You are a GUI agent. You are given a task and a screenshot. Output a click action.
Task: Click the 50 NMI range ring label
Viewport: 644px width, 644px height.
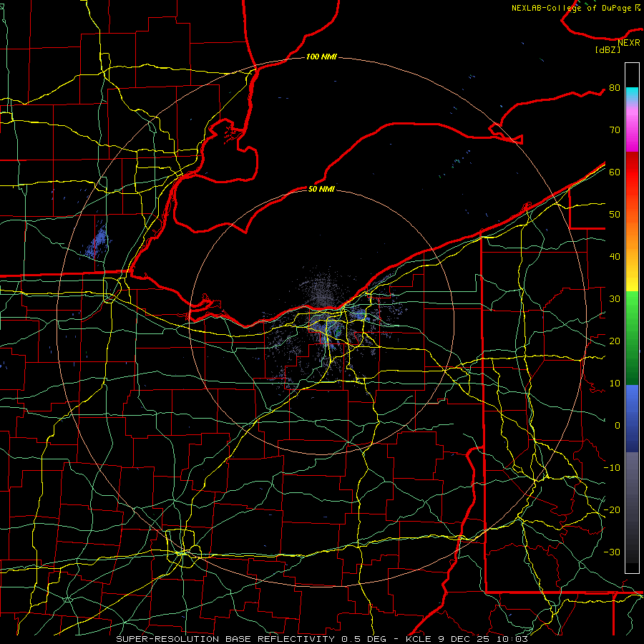pos(321,189)
